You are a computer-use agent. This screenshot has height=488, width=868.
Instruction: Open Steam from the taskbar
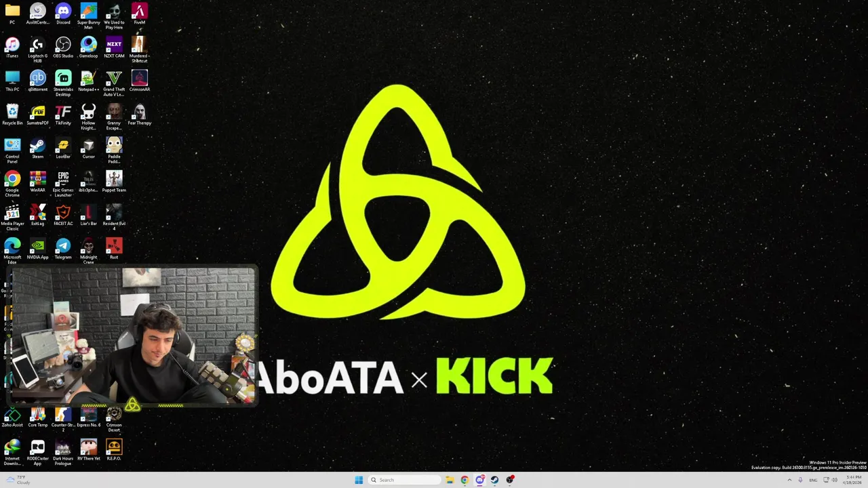tap(495, 480)
